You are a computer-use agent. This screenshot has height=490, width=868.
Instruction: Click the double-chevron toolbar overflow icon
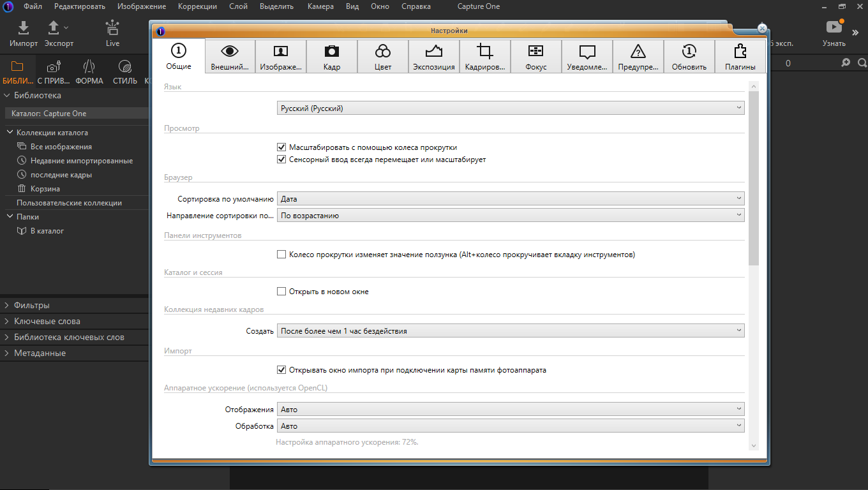[x=855, y=33]
